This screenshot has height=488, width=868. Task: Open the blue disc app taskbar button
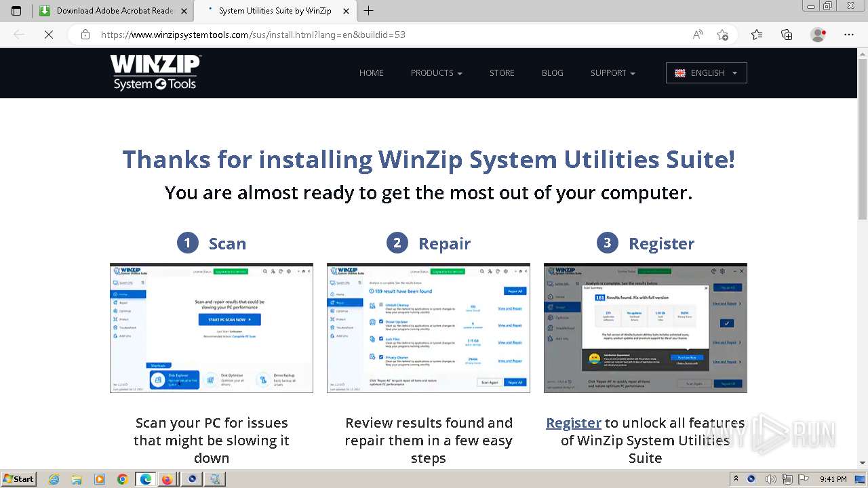coord(192,479)
